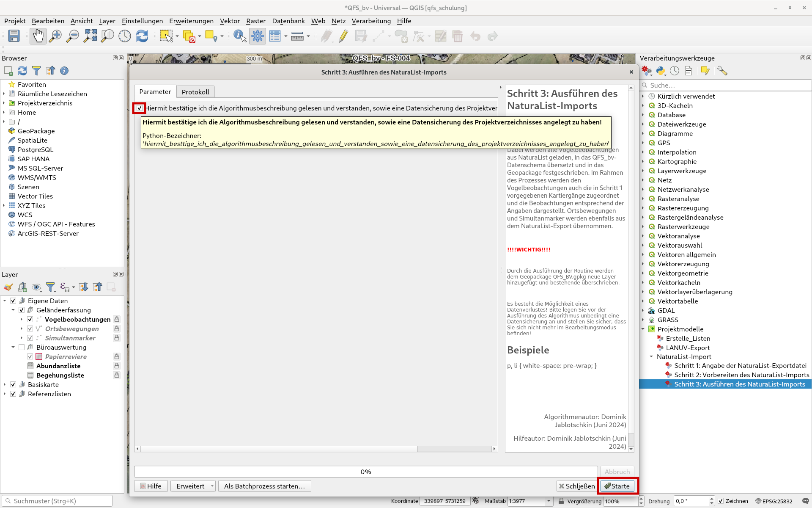
Task: Select the Pan Map hand tool
Action: [x=38, y=36]
